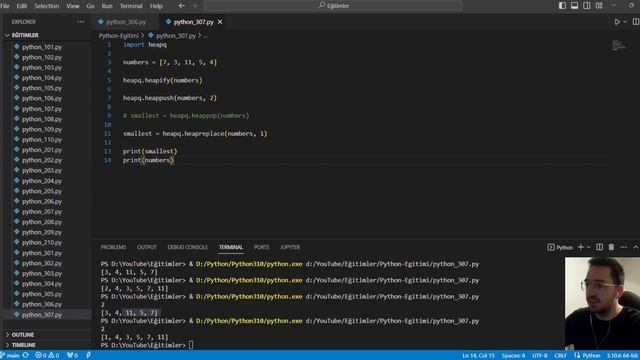Open python_301.py in explorer
This screenshot has height=360, width=640.
click(42, 253)
